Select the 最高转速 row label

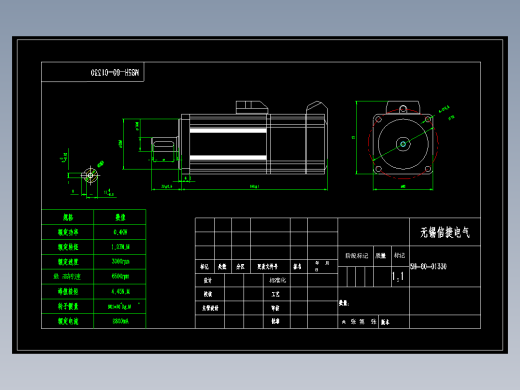[x=67, y=276]
